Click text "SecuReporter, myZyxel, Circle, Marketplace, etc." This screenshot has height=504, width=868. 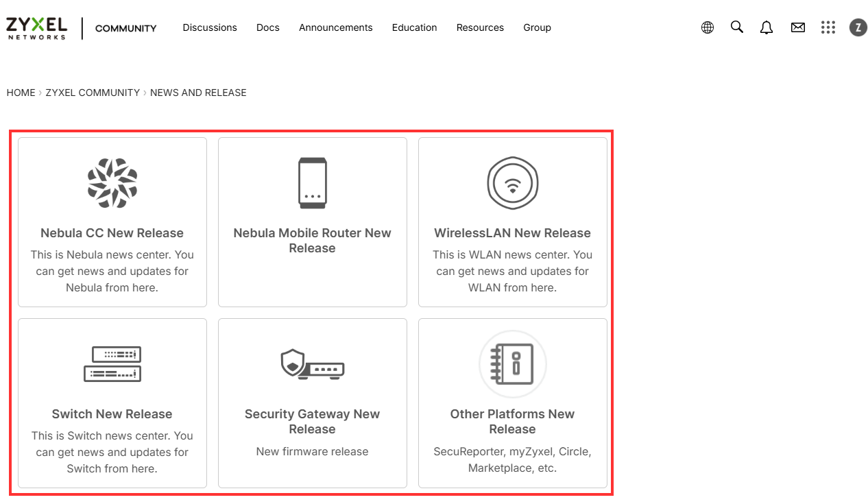[513, 460]
